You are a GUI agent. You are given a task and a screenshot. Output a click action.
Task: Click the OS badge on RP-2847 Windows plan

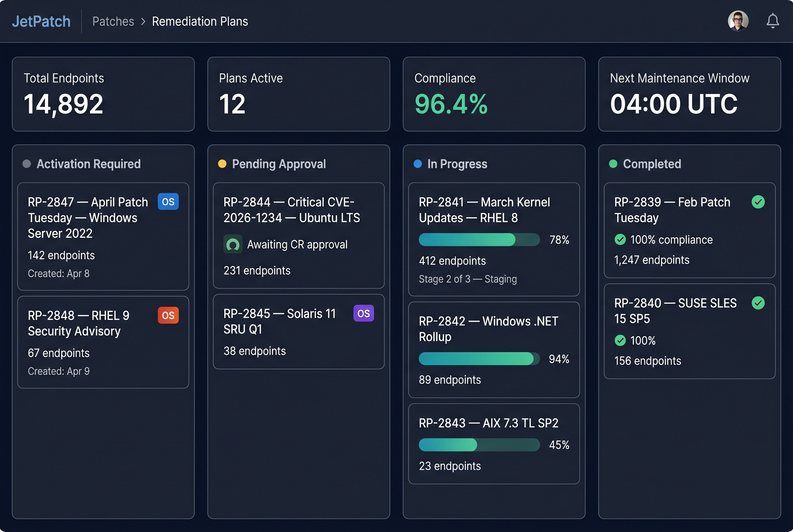[x=168, y=201]
